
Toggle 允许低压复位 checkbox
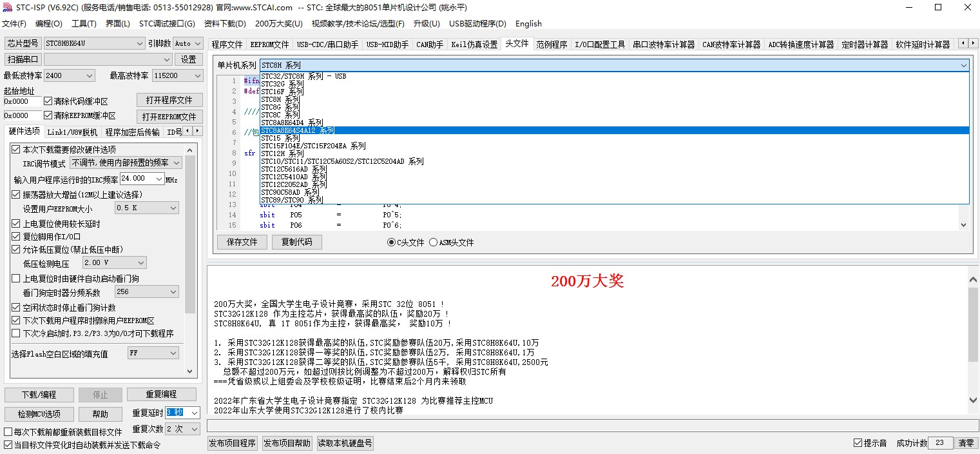[16, 250]
